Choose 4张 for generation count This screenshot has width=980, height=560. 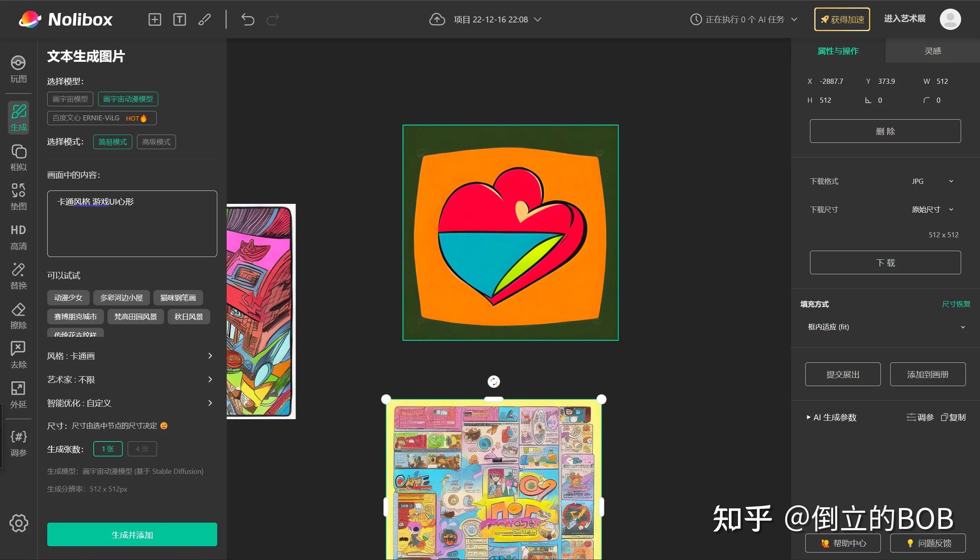(142, 449)
